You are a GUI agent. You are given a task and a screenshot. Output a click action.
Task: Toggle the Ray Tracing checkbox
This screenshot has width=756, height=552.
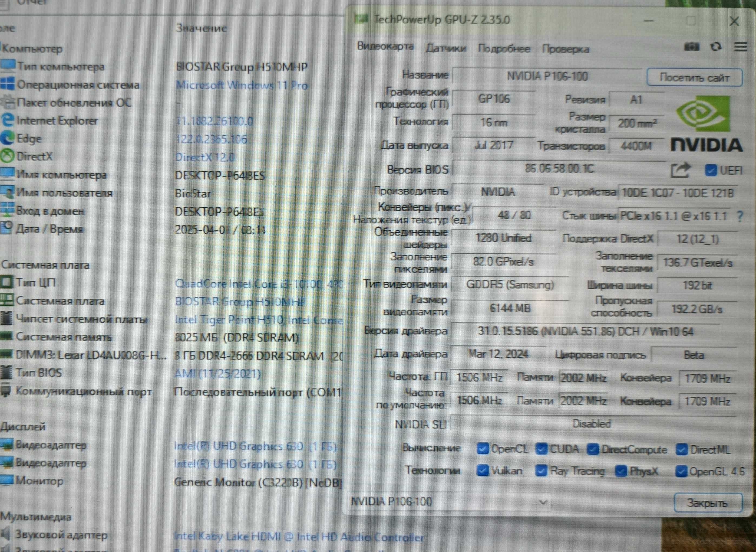[x=542, y=471]
